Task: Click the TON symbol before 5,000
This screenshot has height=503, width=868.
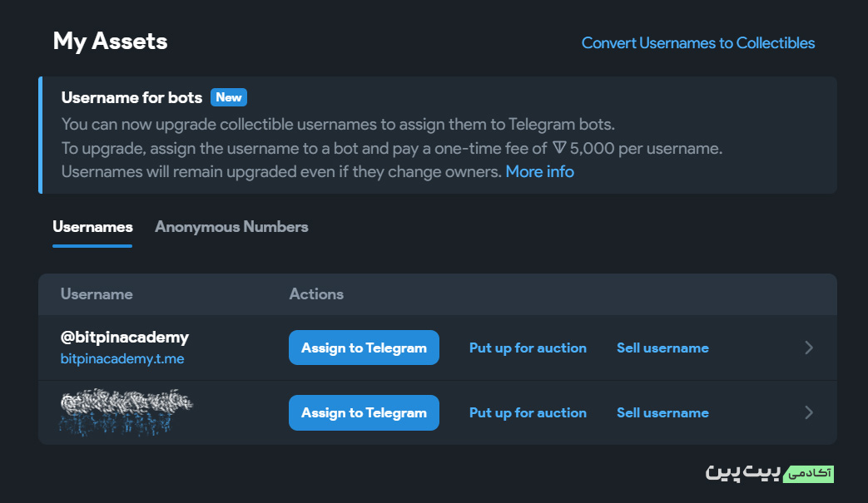Action: coord(559,148)
